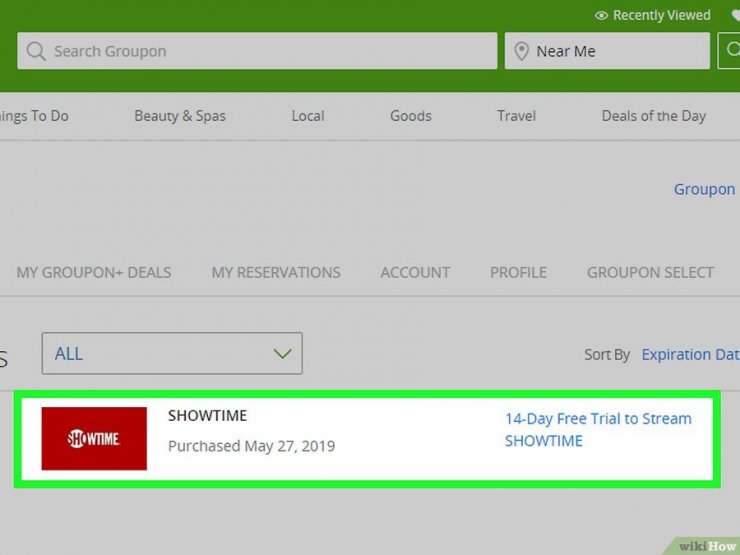Go to the Local category
The height and width of the screenshot is (555, 740).
click(308, 116)
